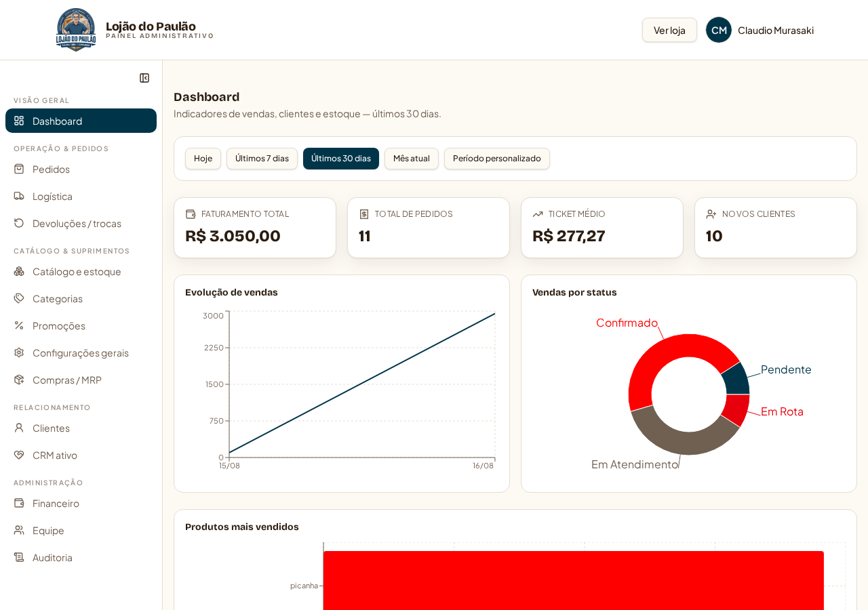
Task: Open Pedidos from the sidebar
Action: [x=81, y=169]
